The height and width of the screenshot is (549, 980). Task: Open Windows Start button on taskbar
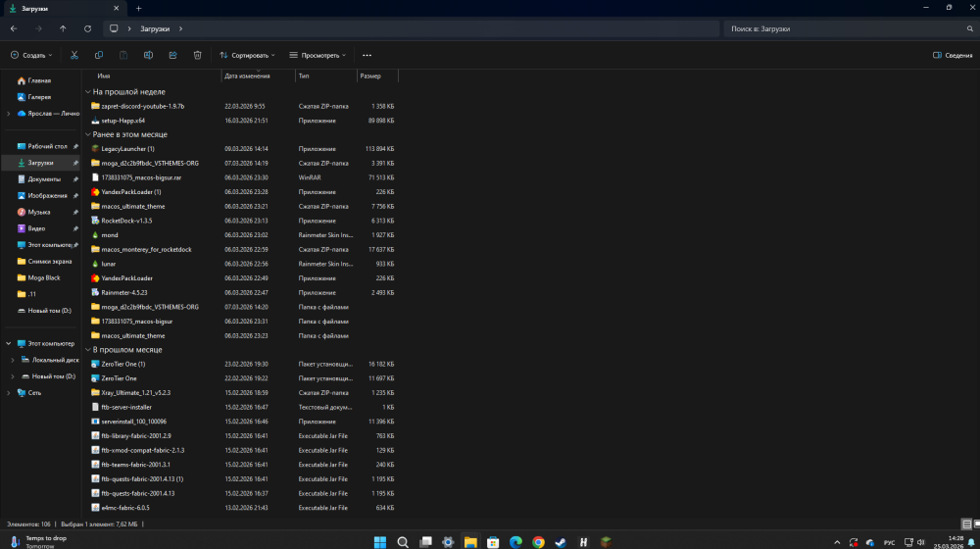tap(380, 541)
